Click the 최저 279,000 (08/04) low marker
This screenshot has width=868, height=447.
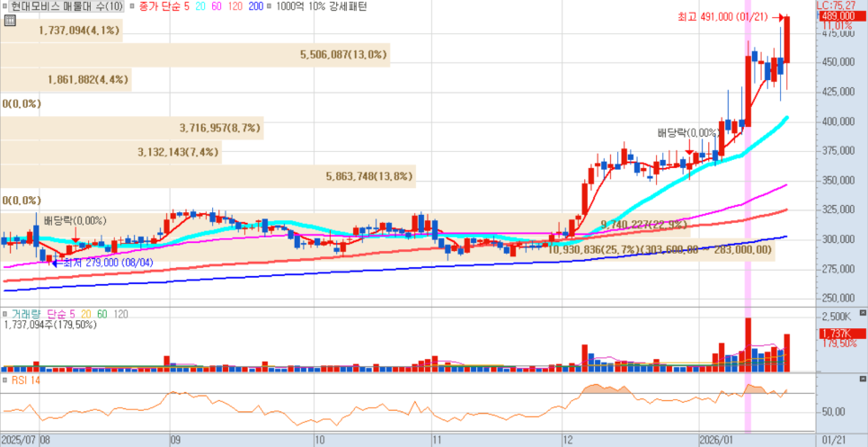click(103, 263)
